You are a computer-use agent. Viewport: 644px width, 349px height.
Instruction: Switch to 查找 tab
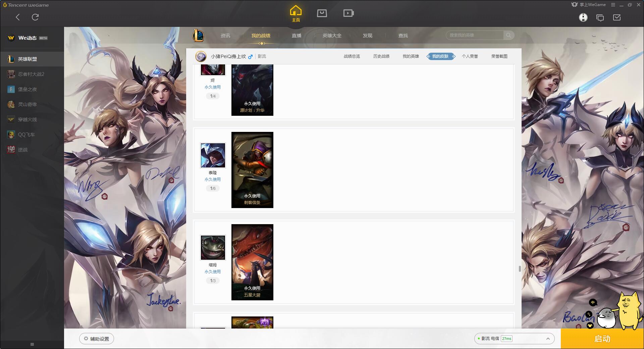click(x=403, y=36)
